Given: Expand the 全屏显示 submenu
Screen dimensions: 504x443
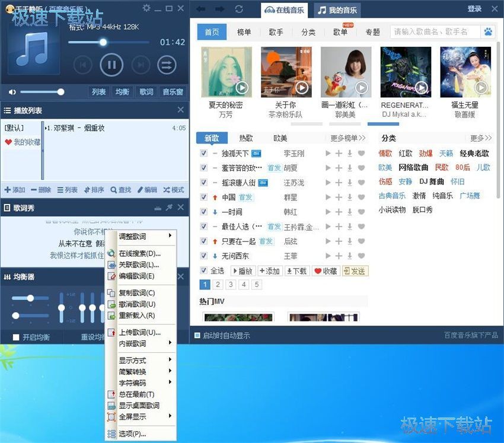Looking at the screenshot, I should [141, 417].
